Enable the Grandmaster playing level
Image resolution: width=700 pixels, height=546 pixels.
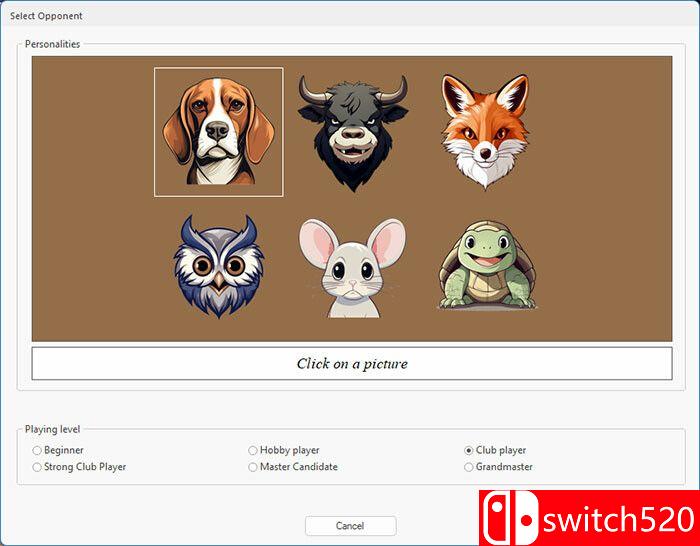(x=469, y=467)
